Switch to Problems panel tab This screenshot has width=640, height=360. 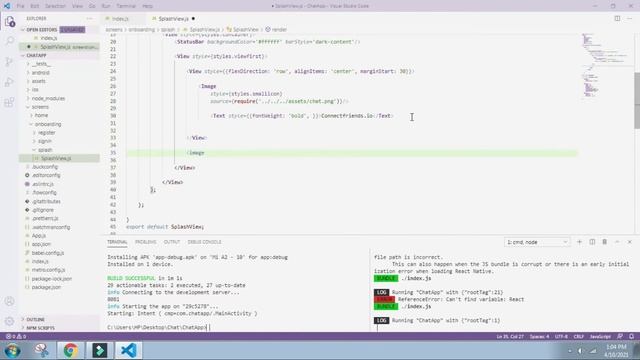click(x=145, y=242)
